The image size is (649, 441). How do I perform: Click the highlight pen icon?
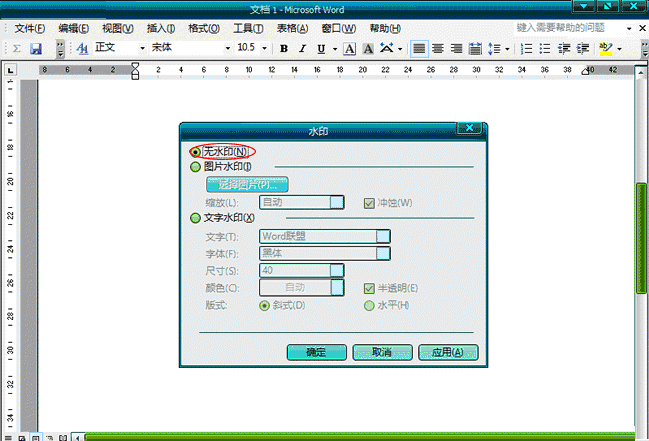tap(606, 48)
